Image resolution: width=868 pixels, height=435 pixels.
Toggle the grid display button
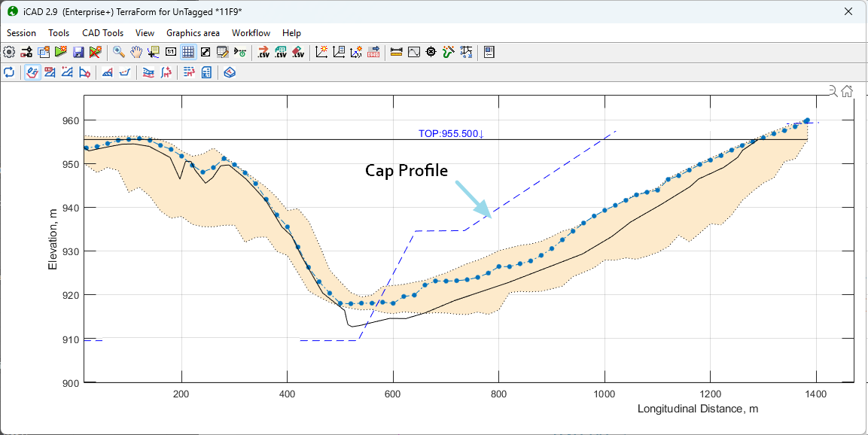coord(188,53)
